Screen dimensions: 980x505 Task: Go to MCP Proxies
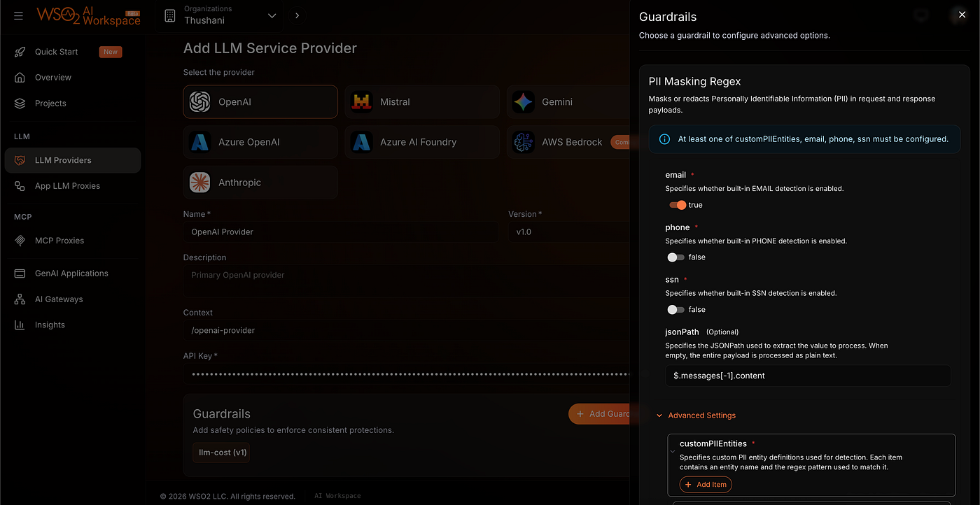click(x=73, y=241)
